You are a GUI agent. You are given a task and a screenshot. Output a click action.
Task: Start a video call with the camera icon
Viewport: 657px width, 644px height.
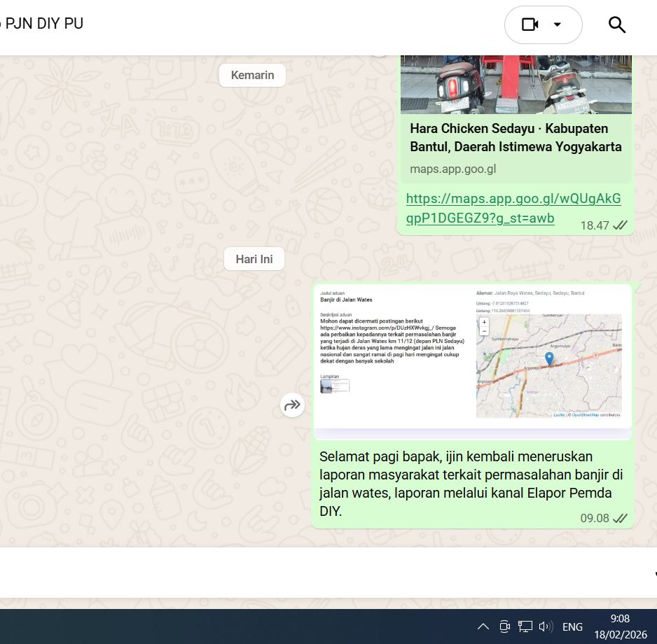[x=530, y=24]
